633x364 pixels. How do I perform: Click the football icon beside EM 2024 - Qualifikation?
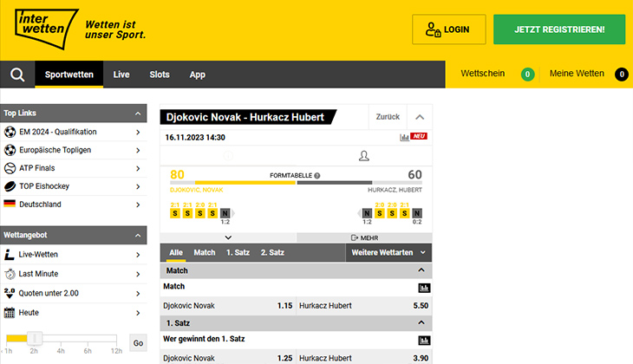[x=10, y=132]
